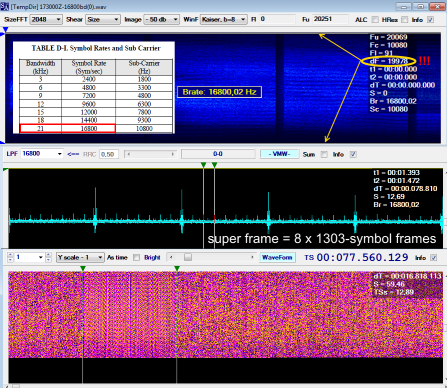Click right arrow of the filter scrollbar
Image resolution: width=447 pixels, height=388 pixels.
(x=173, y=154)
